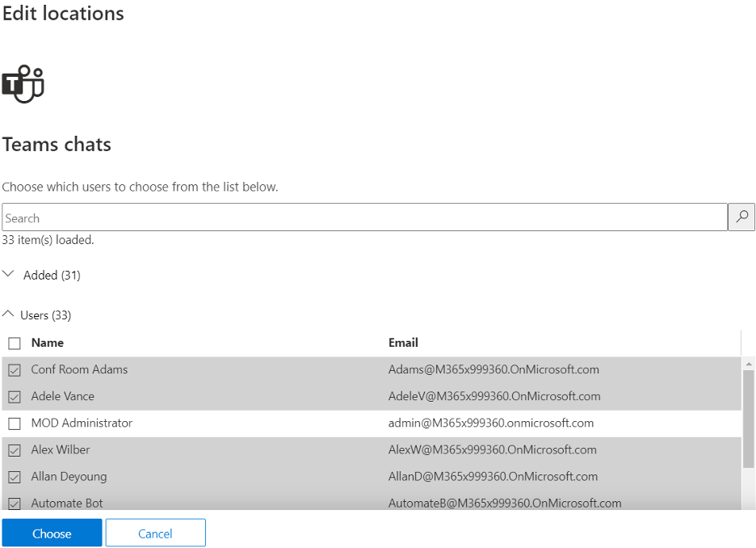
Task: Click email admin@M365x999360.onmicrosoft.com
Action: click(x=491, y=423)
